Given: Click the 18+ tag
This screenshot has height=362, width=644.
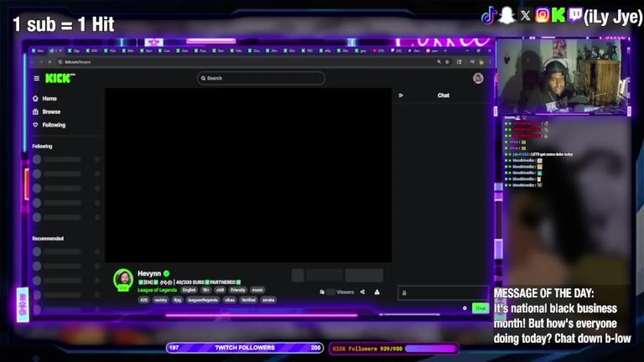Looking at the screenshot, I should tap(206, 290).
